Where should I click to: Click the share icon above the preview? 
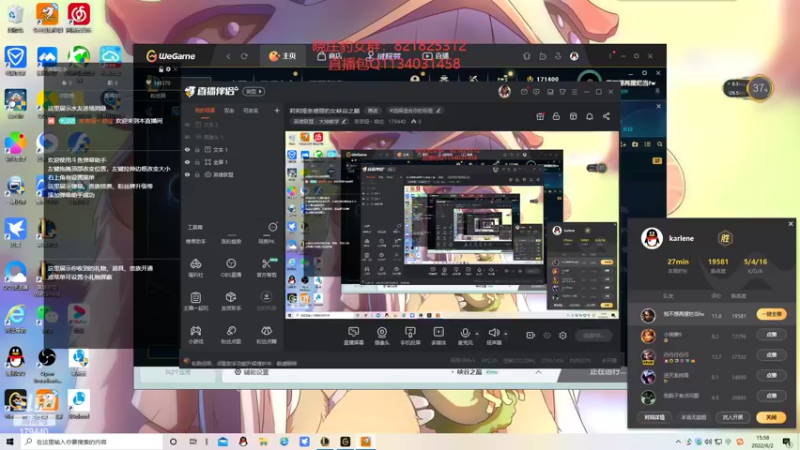tap(606, 116)
